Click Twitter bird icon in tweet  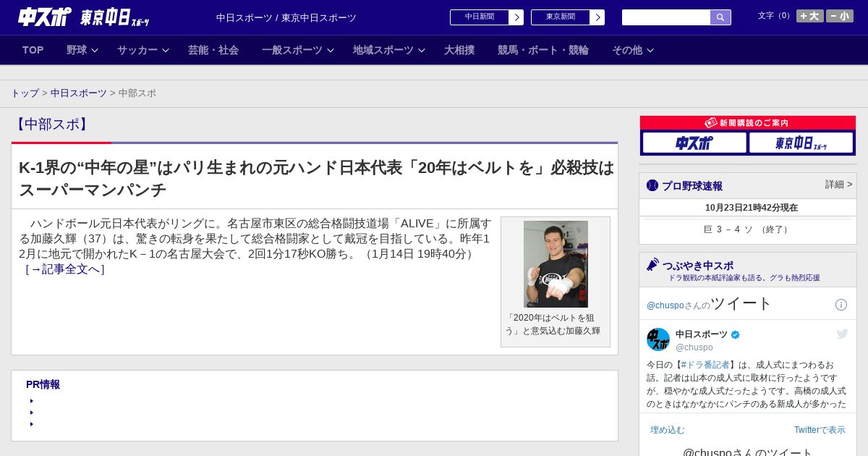tap(842, 334)
